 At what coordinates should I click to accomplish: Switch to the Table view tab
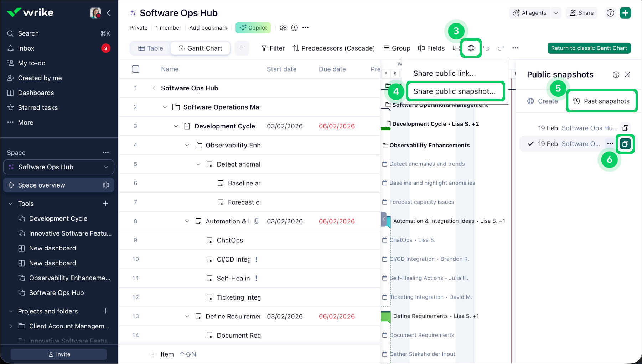tap(150, 48)
